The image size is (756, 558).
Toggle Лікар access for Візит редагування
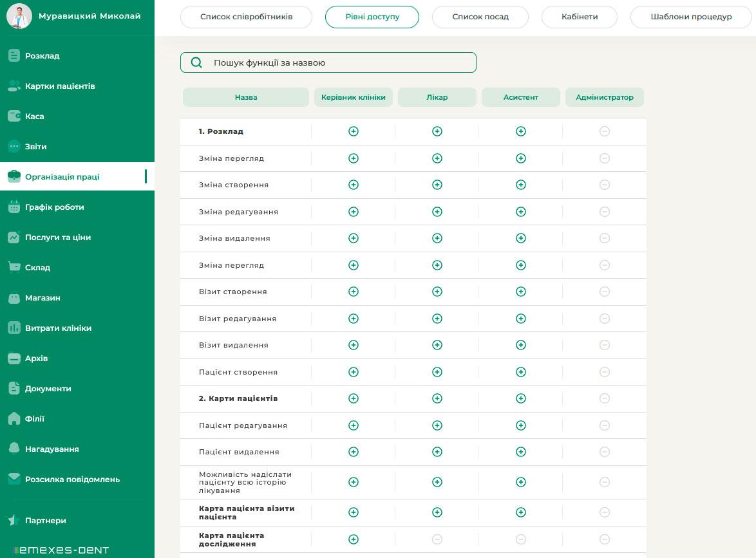tap(437, 319)
